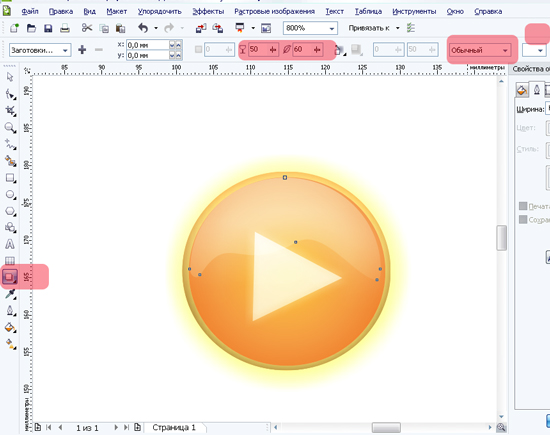Select the Smart Fill tool
Image resolution: width=550 pixels, height=435 pixels.
tap(10, 161)
